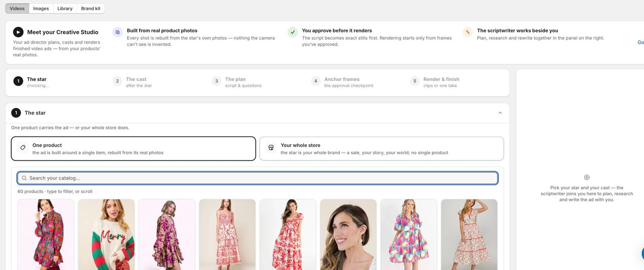Screen dimensions: 644x270
Task: Select the Merry sweater product thumbnail
Action: tap(106, 235)
